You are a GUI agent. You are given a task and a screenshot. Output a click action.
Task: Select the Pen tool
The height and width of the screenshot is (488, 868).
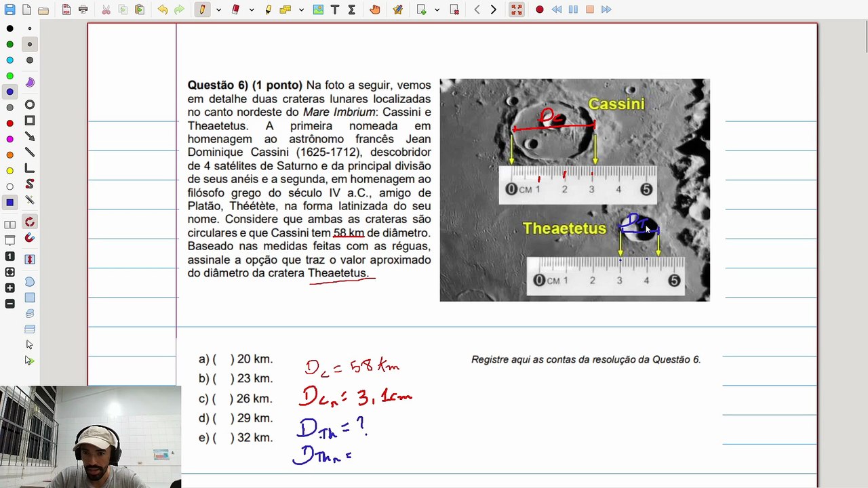pos(202,9)
